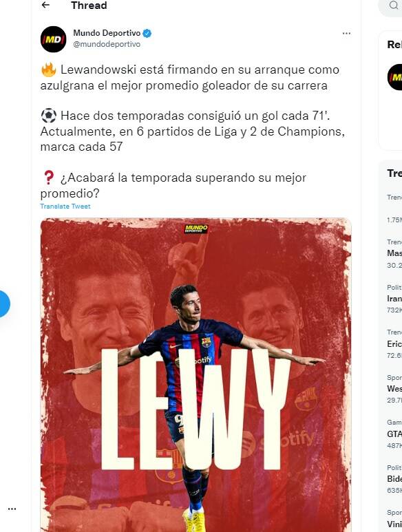
Task: Click the Mundo Deportivo display name
Action: pyautogui.click(x=107, y=33)
